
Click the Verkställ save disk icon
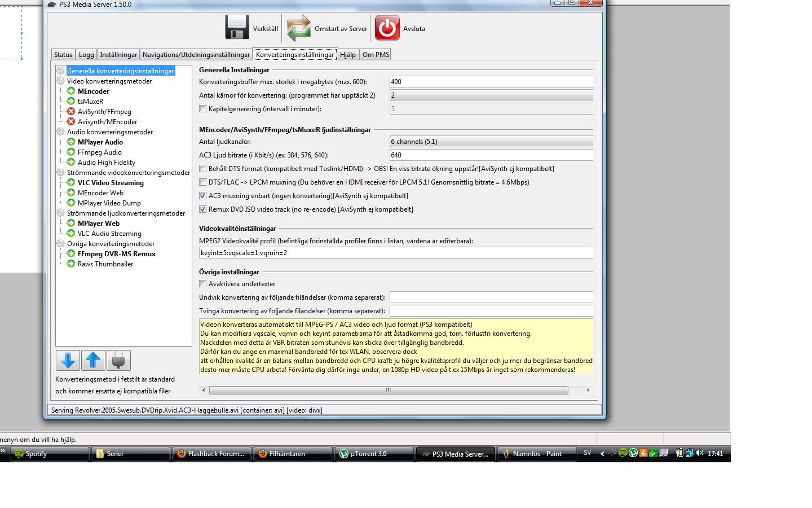pos(237,28)
